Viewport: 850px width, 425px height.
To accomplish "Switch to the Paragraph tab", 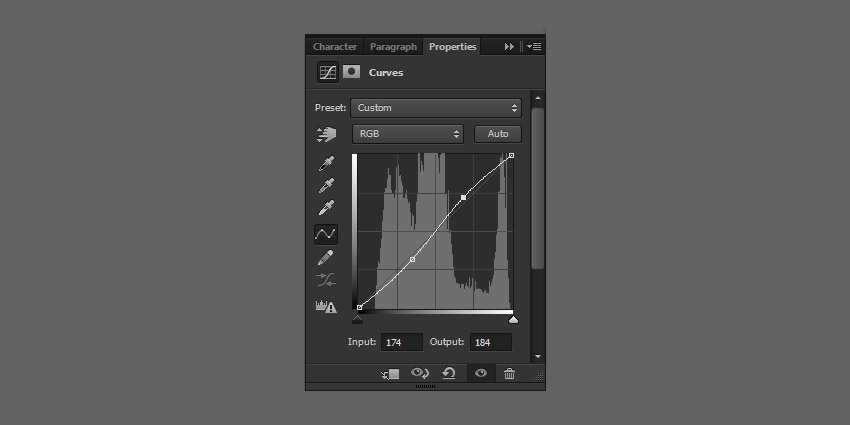I will click(x=394, y=47).
